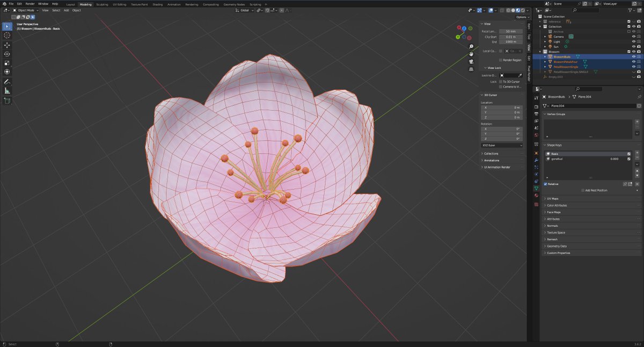Open the Global orientation dropdown
Screen dimensions: 644x347
pos(244,10)
